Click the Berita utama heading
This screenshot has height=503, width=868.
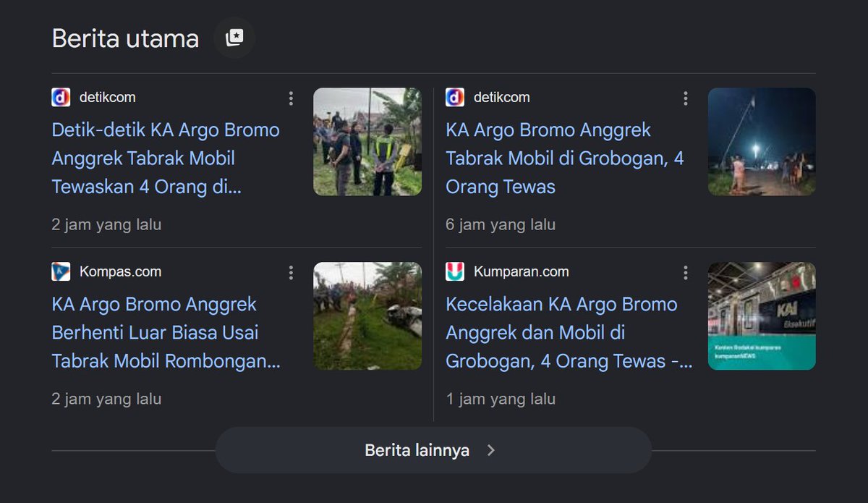click(125, 38)
